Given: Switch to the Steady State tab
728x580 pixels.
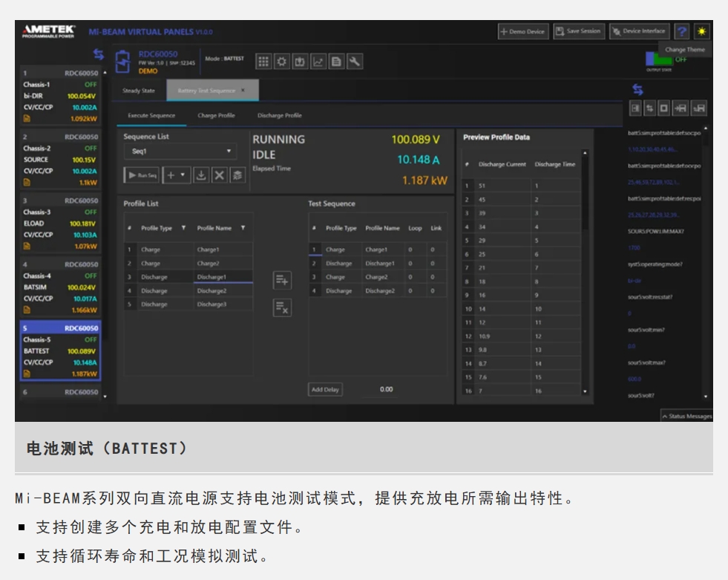Looking at the screenshot, I should [138, 91].
